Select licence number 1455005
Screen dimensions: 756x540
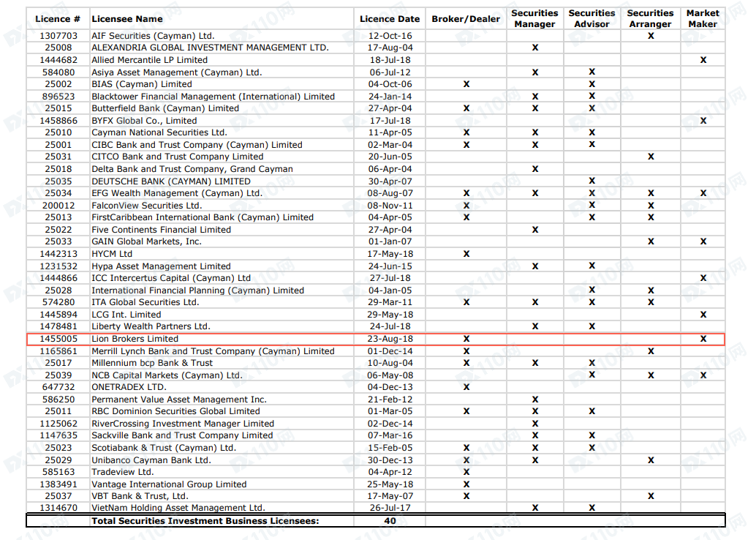click(x=58, y=339)
